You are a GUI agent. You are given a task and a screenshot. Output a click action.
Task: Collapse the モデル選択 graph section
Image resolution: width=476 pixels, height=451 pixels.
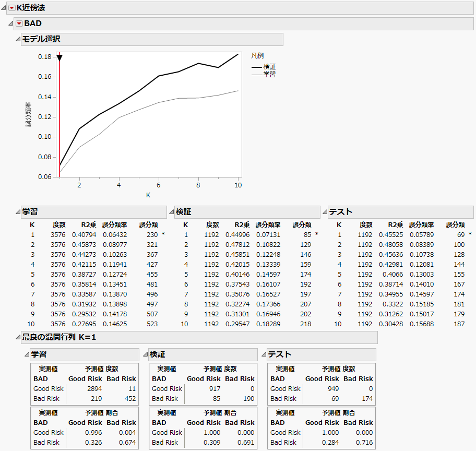pyautogui.click(x=17, y=39)
